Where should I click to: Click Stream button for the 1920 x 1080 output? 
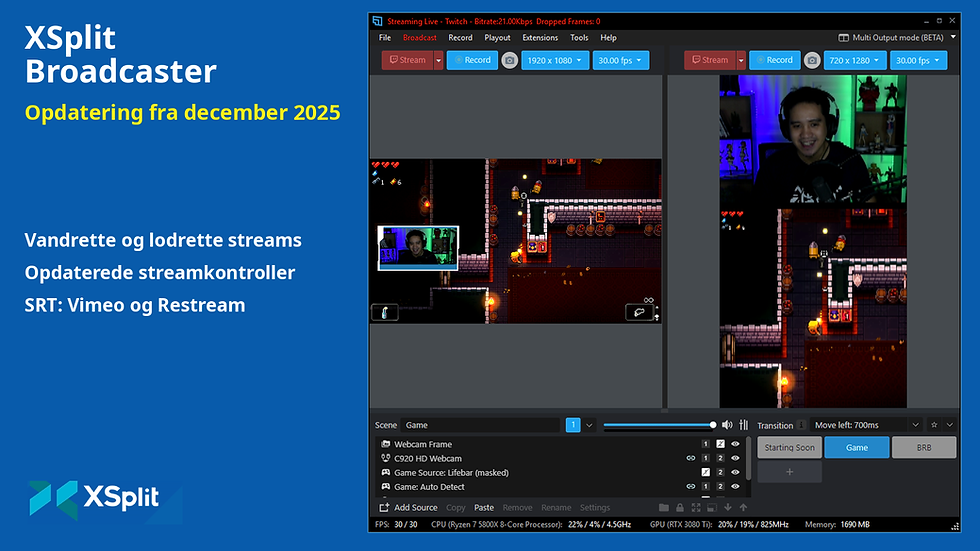[x=408, y=61]
